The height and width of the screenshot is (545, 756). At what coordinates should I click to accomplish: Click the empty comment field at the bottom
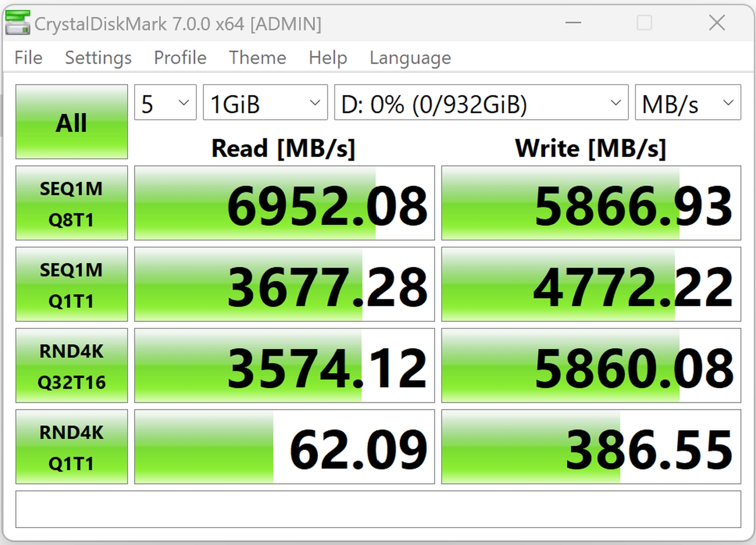[x=378, y=509]
